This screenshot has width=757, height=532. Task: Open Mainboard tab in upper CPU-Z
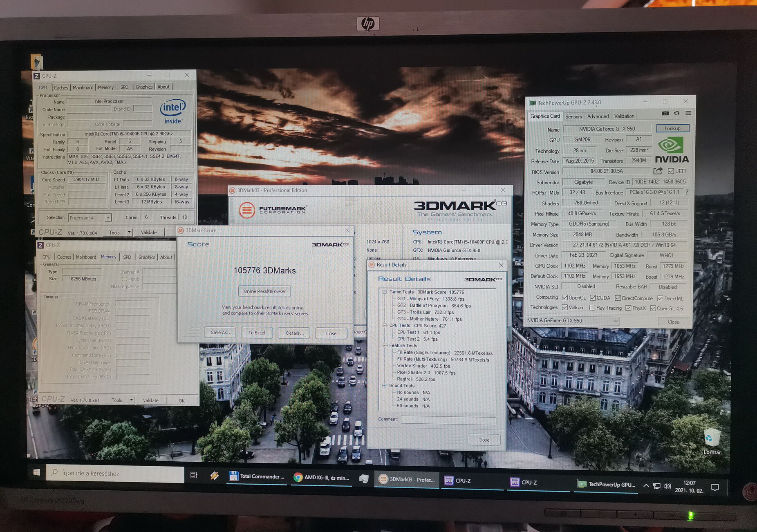coord(83,87)
